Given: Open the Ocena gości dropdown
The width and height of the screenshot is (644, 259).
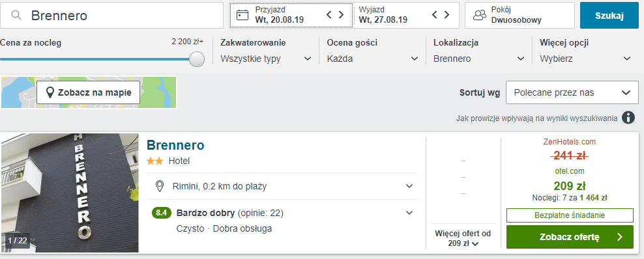Looking at the screenshot, I should click(x=372, y=59).
